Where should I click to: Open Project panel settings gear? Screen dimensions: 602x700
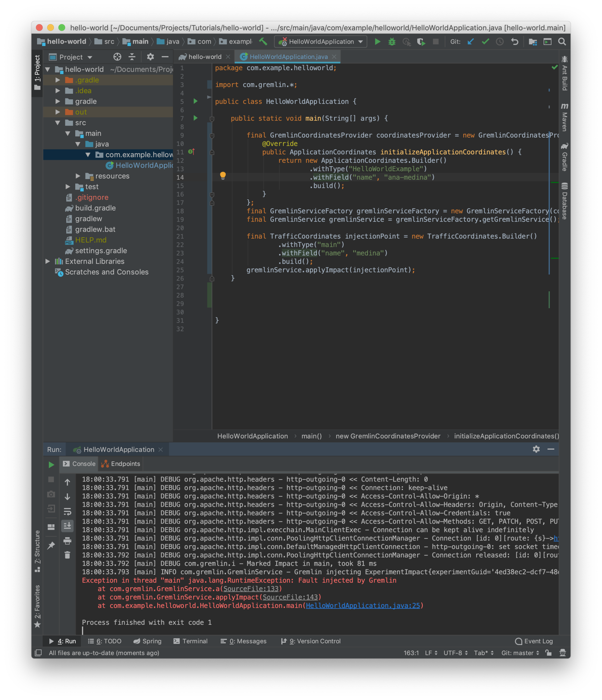150,57
